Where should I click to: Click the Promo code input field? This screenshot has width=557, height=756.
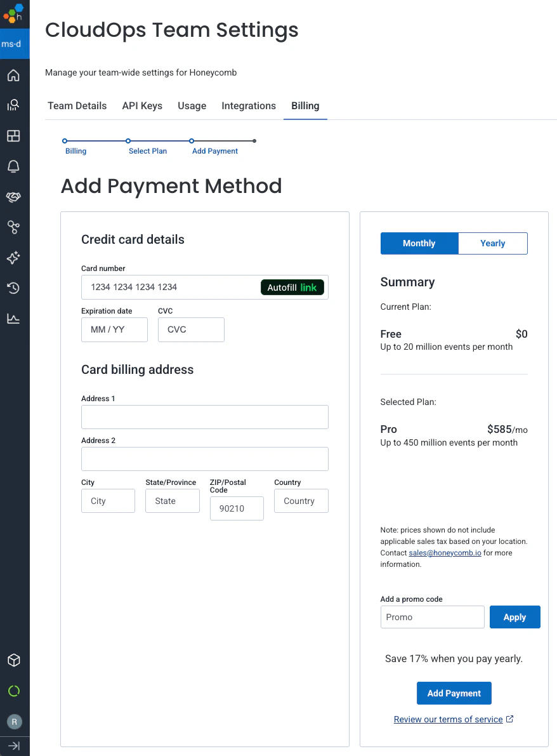[x=432, y=616]
